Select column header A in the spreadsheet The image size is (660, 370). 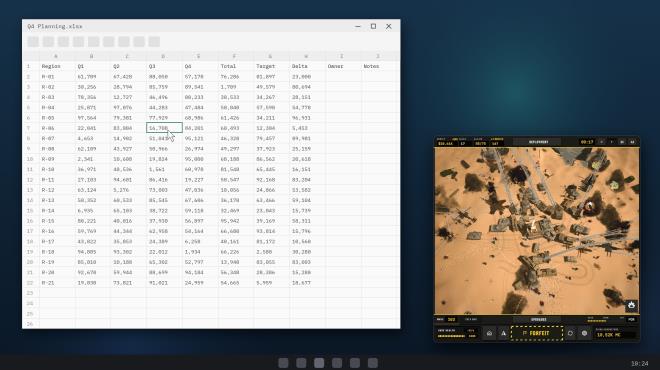57,56
